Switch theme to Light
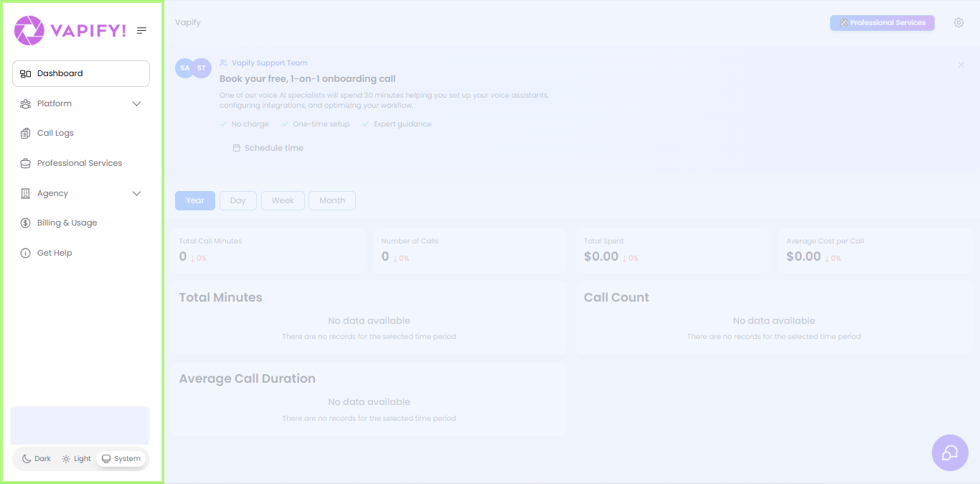 (76, 459)
